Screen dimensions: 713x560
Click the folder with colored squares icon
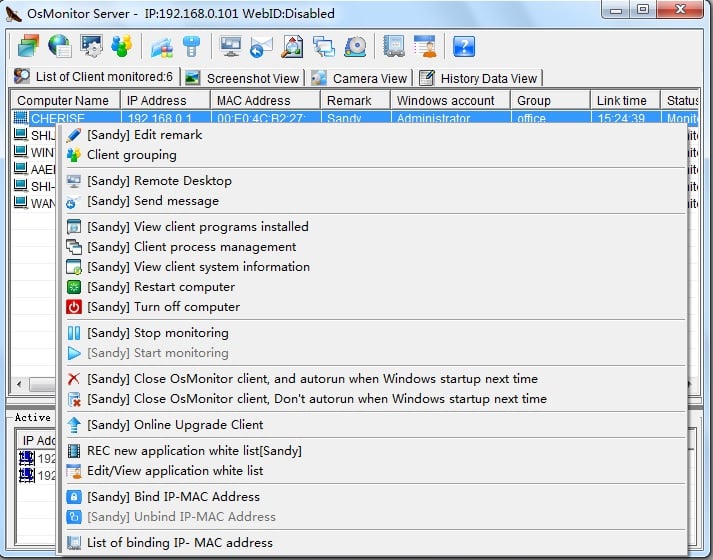coord(162,46)
